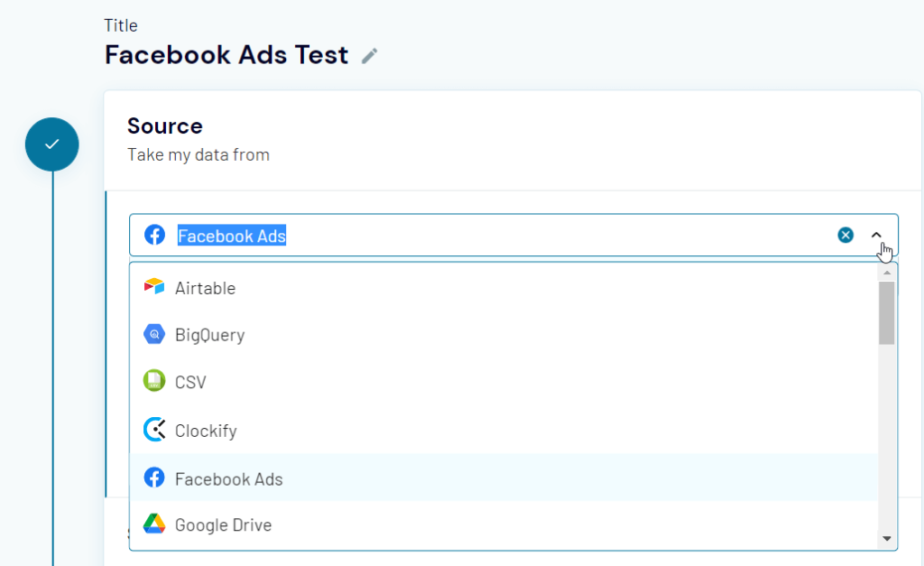Click the Facebook Ads icon in the list

point(153,478)
